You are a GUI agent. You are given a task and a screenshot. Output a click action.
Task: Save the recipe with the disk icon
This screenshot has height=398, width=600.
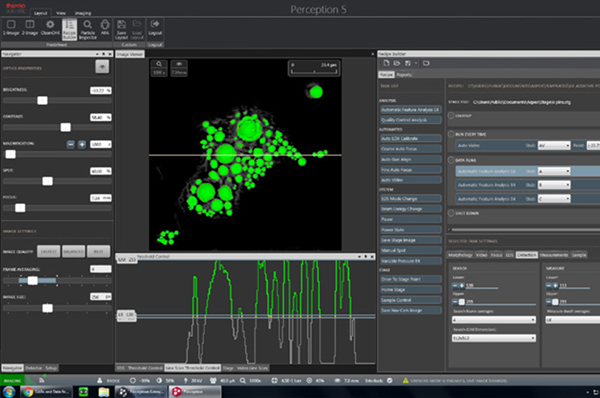[408, 63]
